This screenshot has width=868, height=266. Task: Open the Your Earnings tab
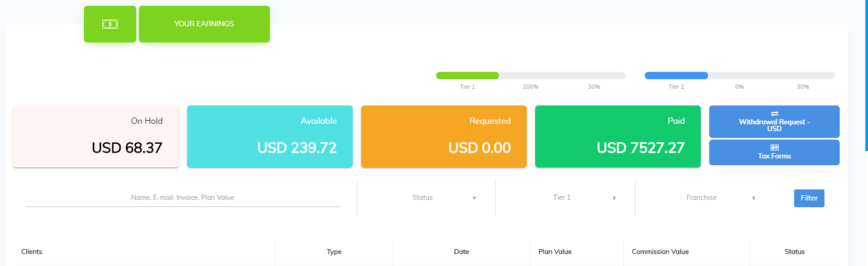[204, 24]
